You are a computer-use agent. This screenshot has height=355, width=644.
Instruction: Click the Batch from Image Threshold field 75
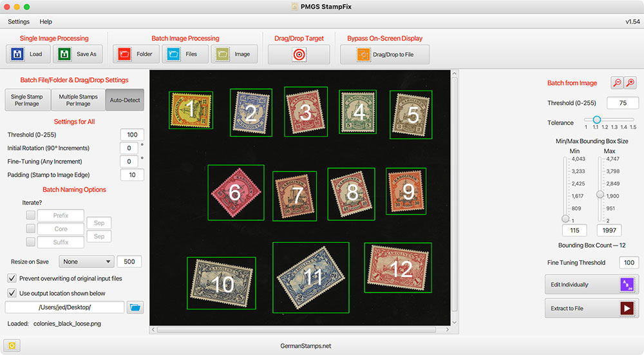click(x=623, y=102)
